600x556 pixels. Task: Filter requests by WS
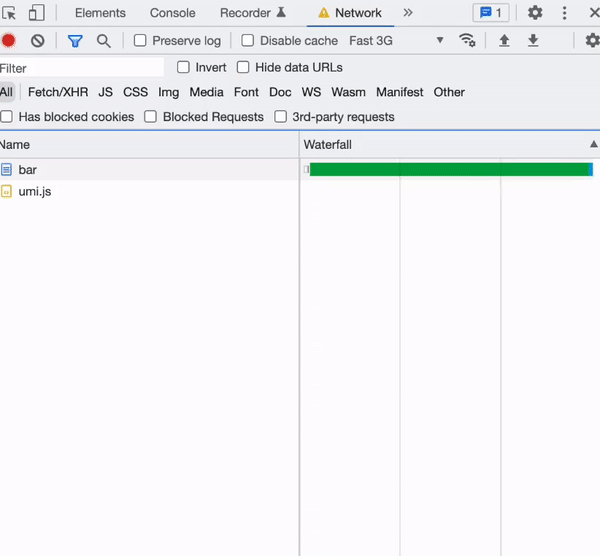tap(311, 92)
